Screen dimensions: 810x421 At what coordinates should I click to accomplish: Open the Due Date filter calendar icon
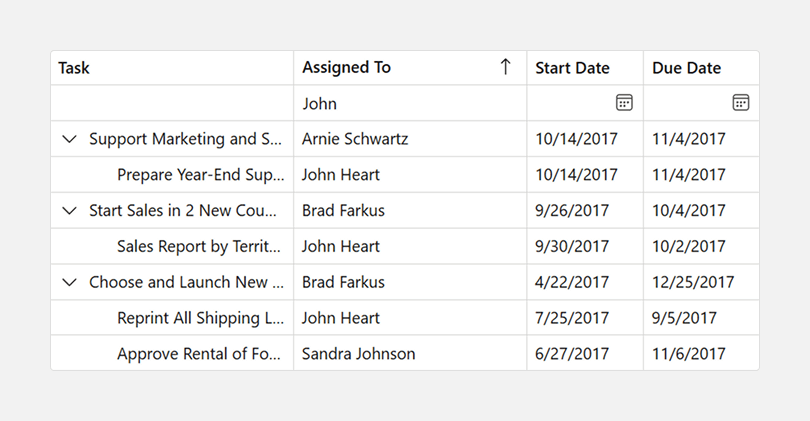point(741,103)
